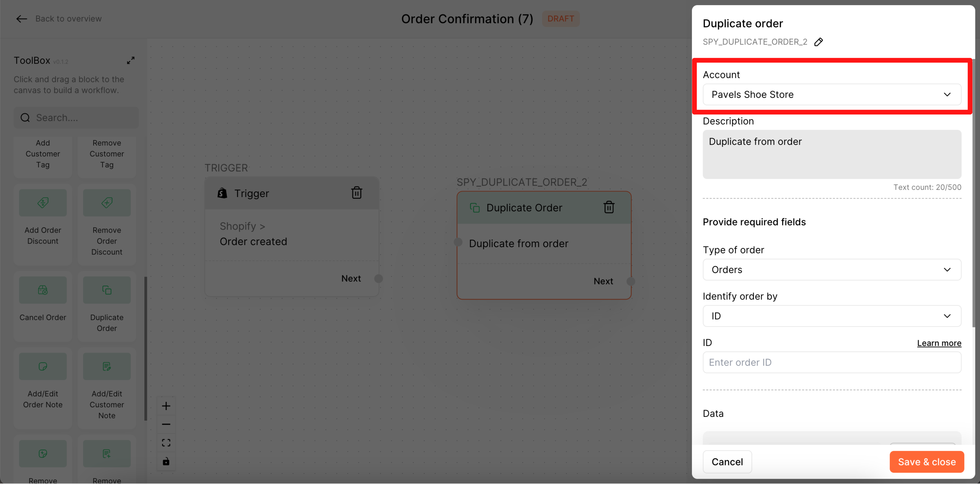Zoom in the canvas with plus icon
The height and width of the screenshot is (484, 980).
(166, 406)
